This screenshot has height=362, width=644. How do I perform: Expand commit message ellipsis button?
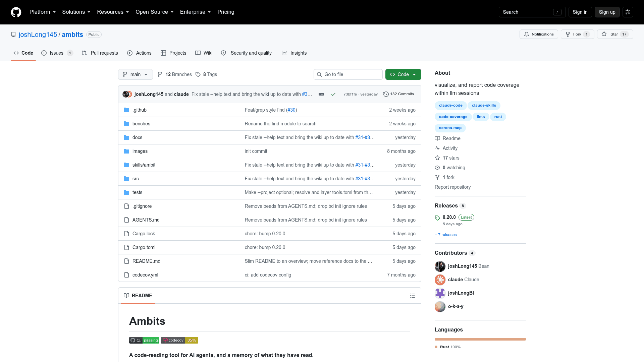[321, 94]
